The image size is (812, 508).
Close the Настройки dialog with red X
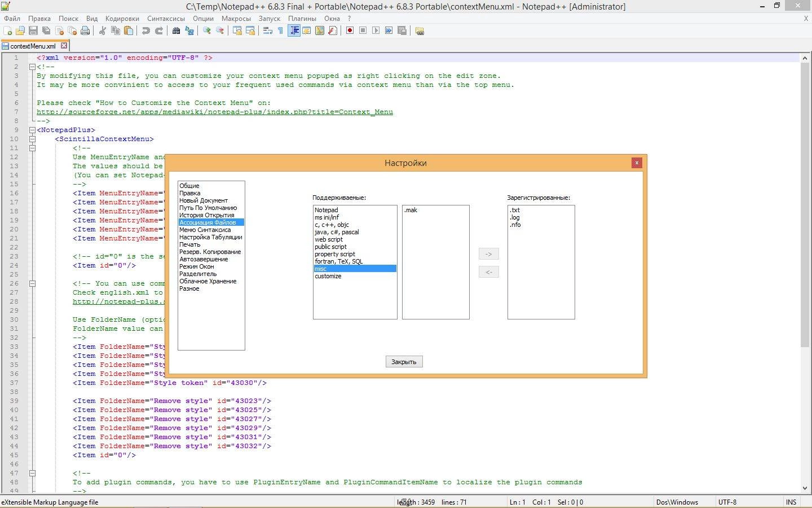click(637, 163)
